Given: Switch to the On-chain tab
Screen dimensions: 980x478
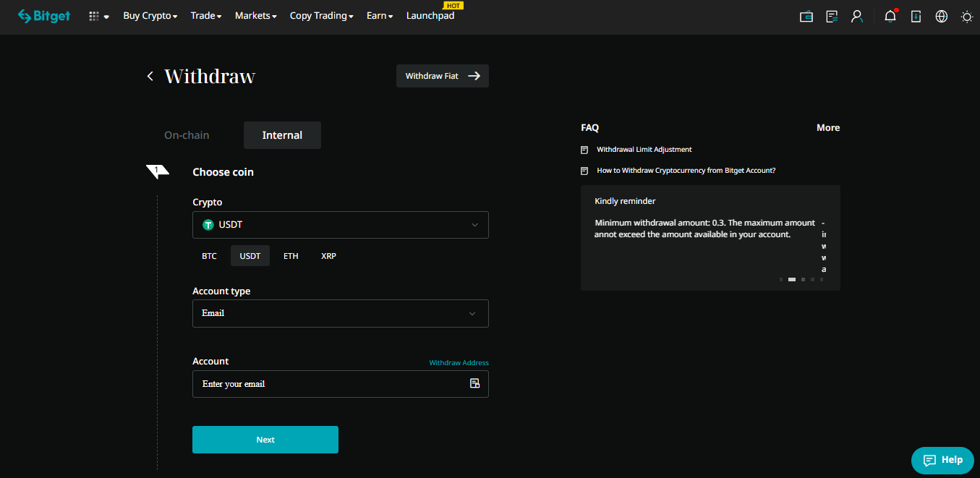Looking at the screenshot, I should (187, 135).
